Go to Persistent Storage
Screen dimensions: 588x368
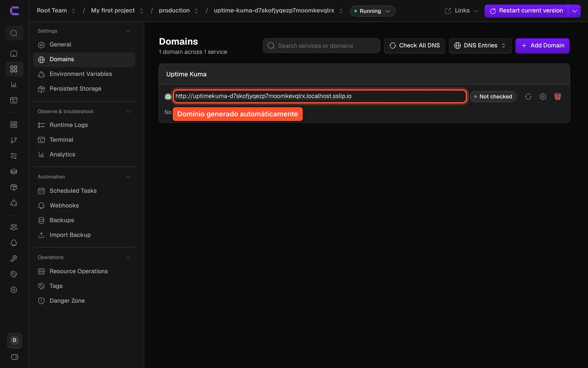click(84, 89)
